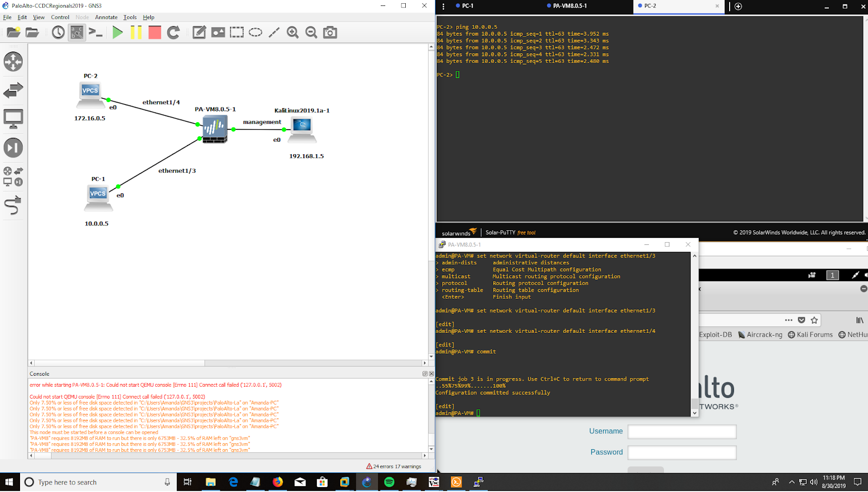The height and width of the screenshot is (492, 868).
Task: Click the Password field on login page
Action: [682, 452]
